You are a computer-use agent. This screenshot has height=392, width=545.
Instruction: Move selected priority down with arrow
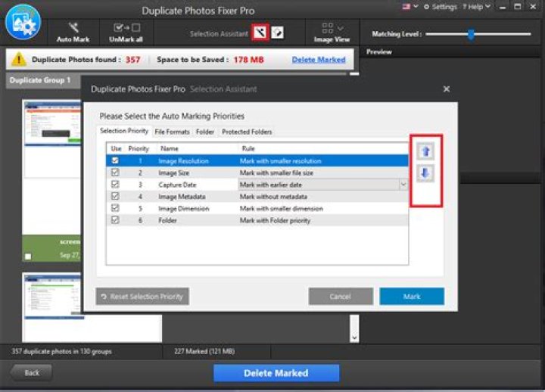[x=425, y=173]
